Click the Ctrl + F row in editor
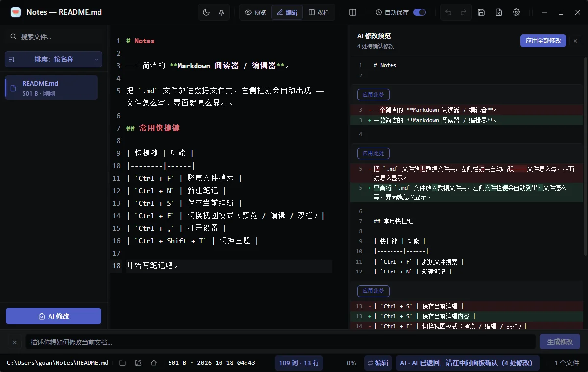This screenshot has height=372, width=588. (184, 178)
